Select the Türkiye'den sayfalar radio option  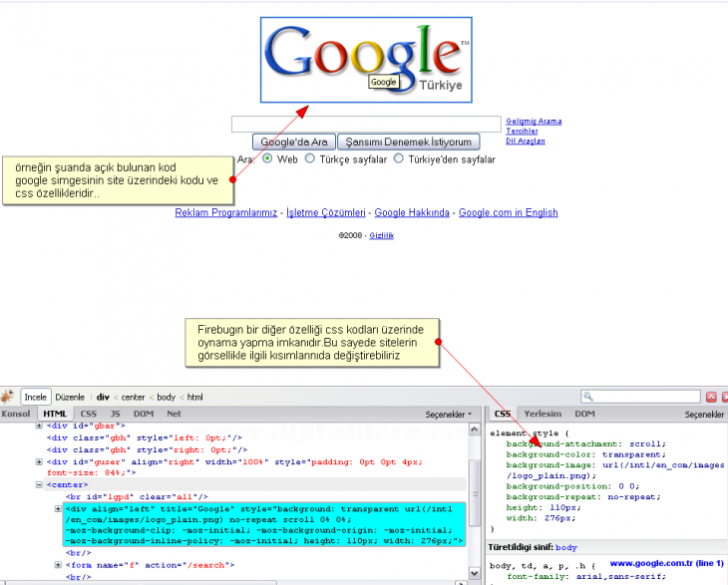click(399, 158)
